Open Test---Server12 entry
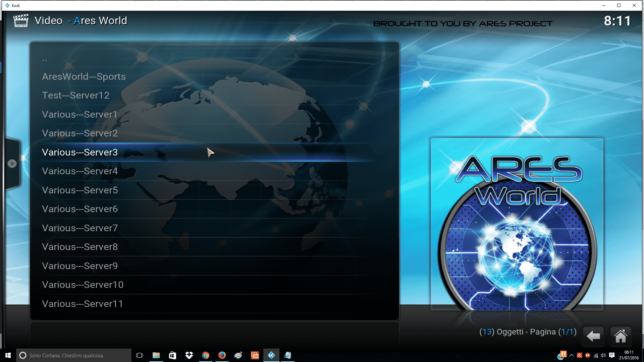 tap(215, 96)
